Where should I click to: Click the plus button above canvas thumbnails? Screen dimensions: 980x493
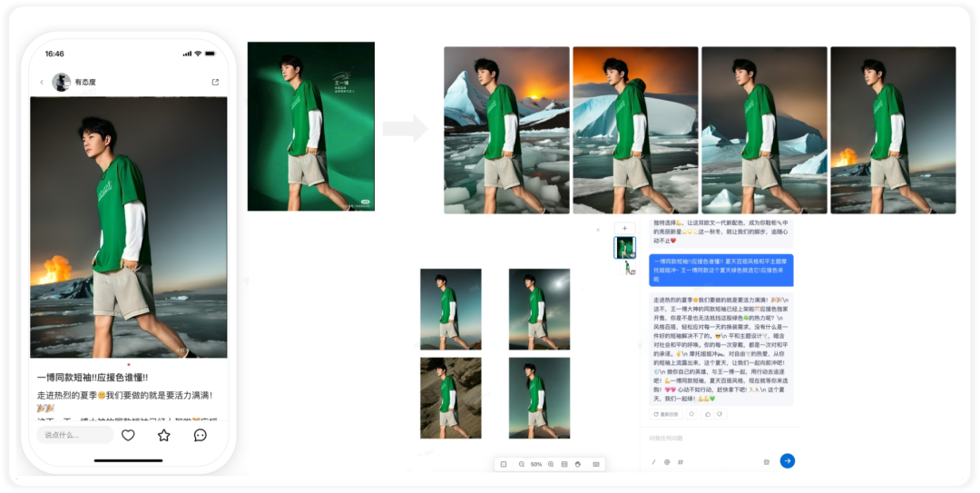coord(624,229)
